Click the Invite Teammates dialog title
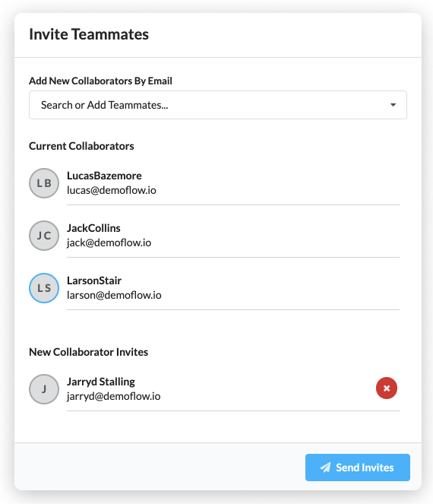 (89, 34)
